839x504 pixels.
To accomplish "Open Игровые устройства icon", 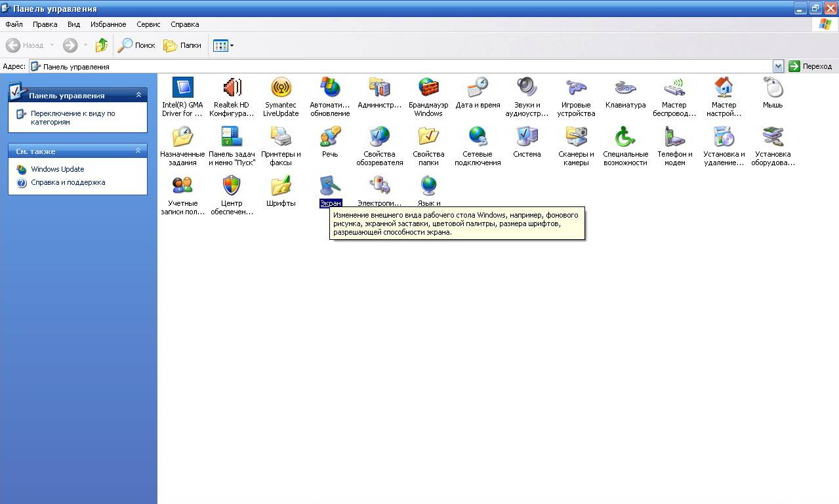I will 576,87.
